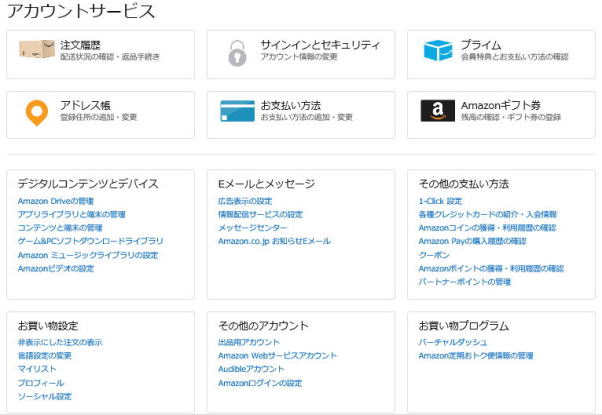The height and width of the screenshot is (415, 602).
Task: Open ゲーム&PCソフトダウンロードライブラリ link
Action: 90,241
